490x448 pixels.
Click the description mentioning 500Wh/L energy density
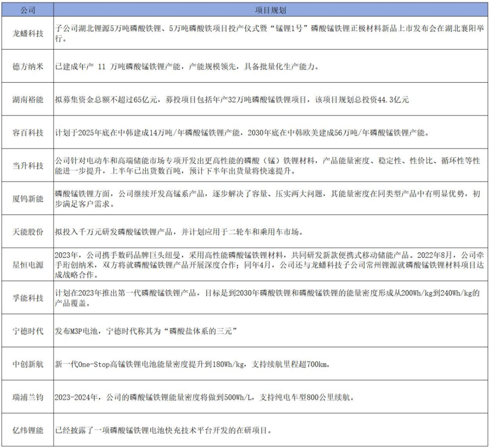point(204,396)
